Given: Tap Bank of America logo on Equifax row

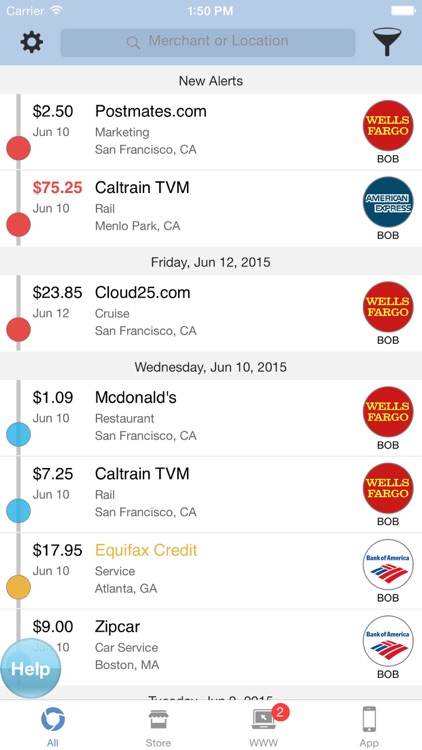Looking at the screenshot, I should [388, 564].
